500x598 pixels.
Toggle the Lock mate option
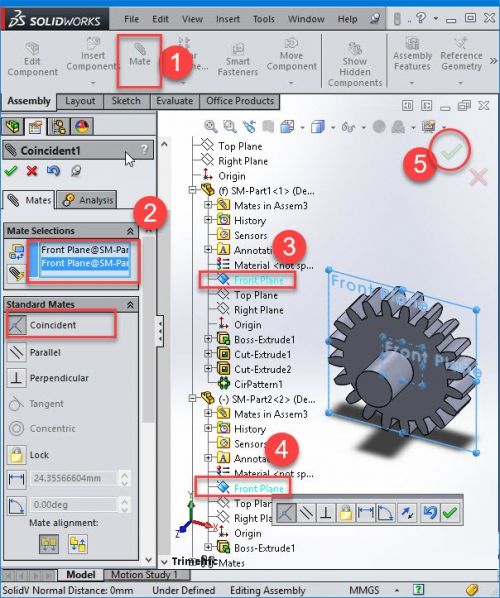pos(29,455)
